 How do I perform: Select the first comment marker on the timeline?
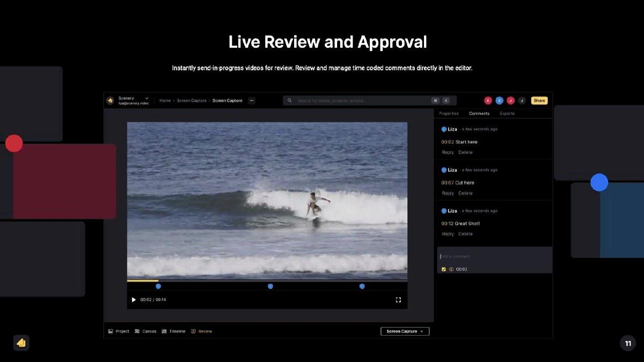tap(158, 286)
